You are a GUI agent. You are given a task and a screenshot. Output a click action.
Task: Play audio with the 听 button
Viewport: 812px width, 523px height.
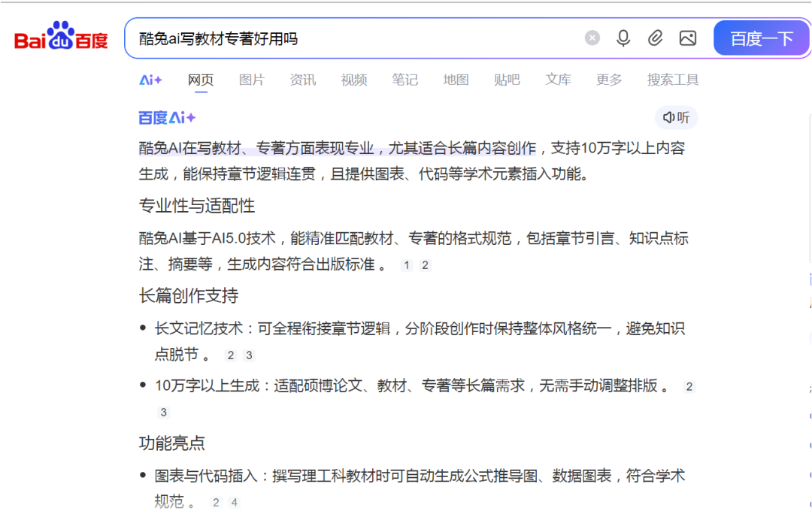pyautogui.click(x=677, y=117)
